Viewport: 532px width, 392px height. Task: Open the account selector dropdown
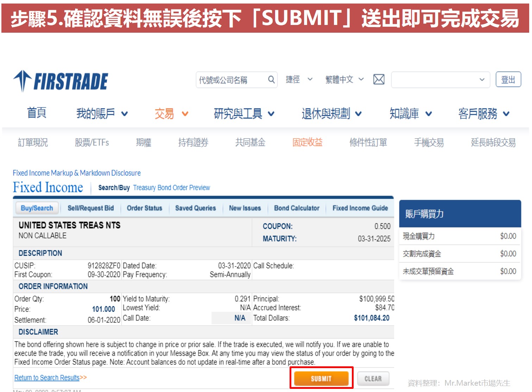[x=441, y=80]
